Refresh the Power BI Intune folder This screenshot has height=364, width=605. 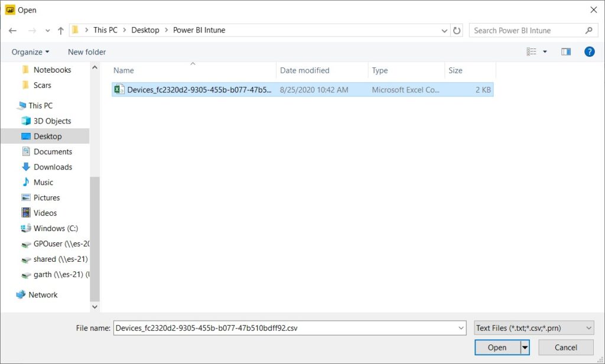click(457, 30)
